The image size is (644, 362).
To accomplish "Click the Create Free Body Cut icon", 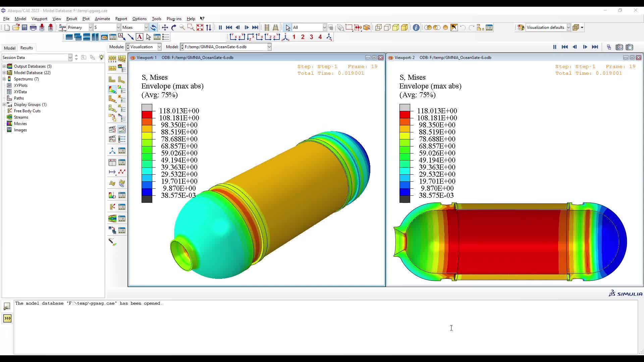I will (x=112, y=207).
